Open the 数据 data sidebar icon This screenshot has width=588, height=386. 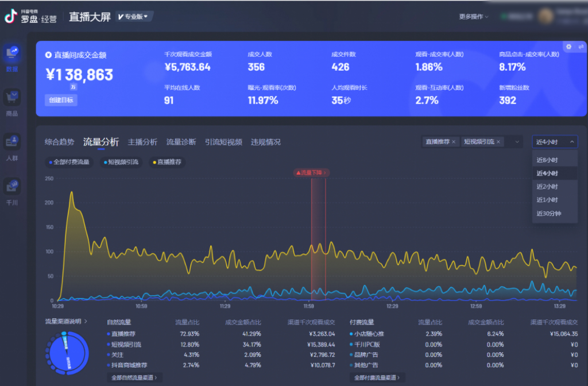[12, 54]
